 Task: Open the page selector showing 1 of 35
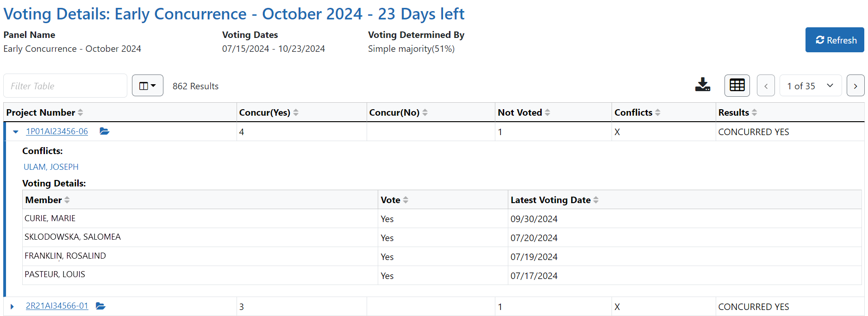tap(810, 86)
